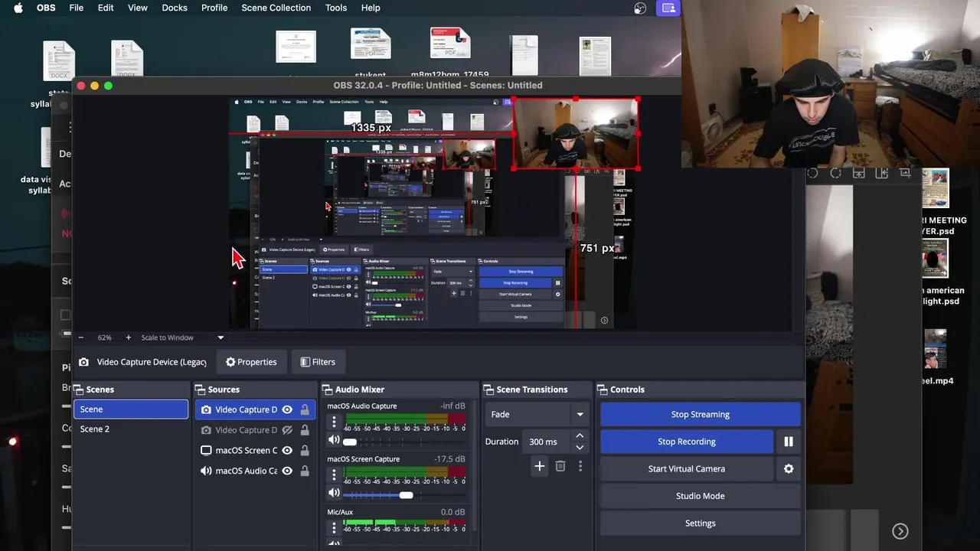Click the purple screen recording menu bar icon

tap(668, 8)
